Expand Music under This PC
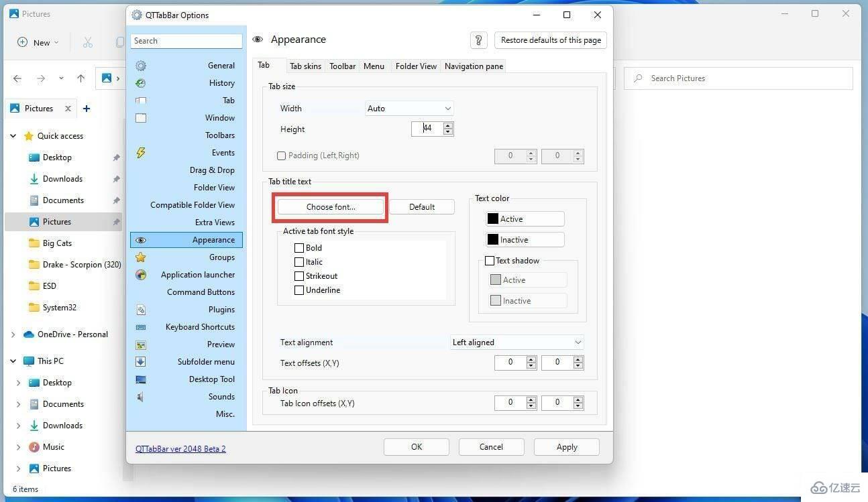This screenshot has height=502, width=868. point(19,447)
